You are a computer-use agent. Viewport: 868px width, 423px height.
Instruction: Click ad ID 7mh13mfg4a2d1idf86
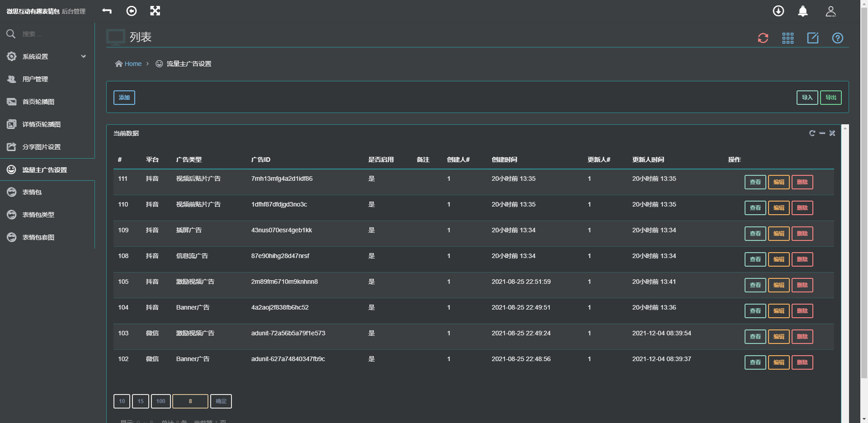282,179
